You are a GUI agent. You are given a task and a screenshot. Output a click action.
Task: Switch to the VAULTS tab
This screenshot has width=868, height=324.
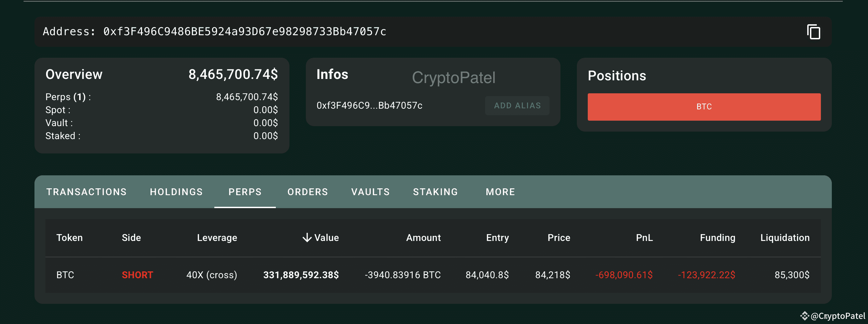point(370,192)
